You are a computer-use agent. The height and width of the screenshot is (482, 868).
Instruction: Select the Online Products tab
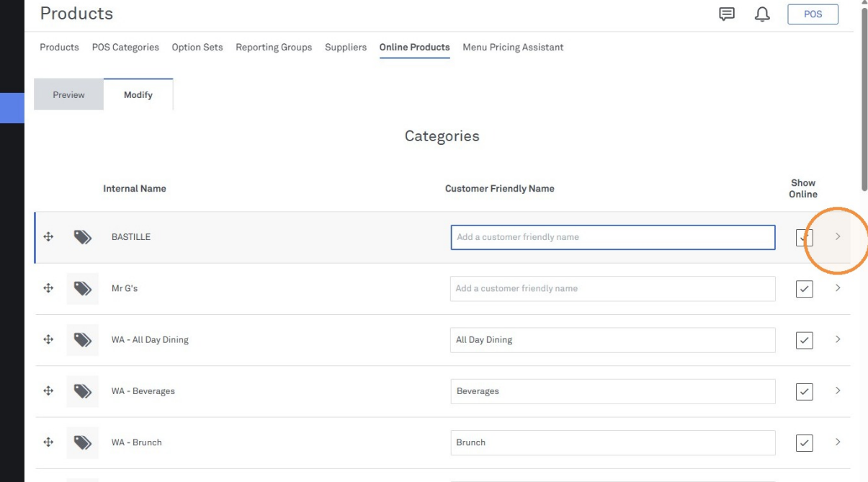pyautogui.click(x=415, y=47)
